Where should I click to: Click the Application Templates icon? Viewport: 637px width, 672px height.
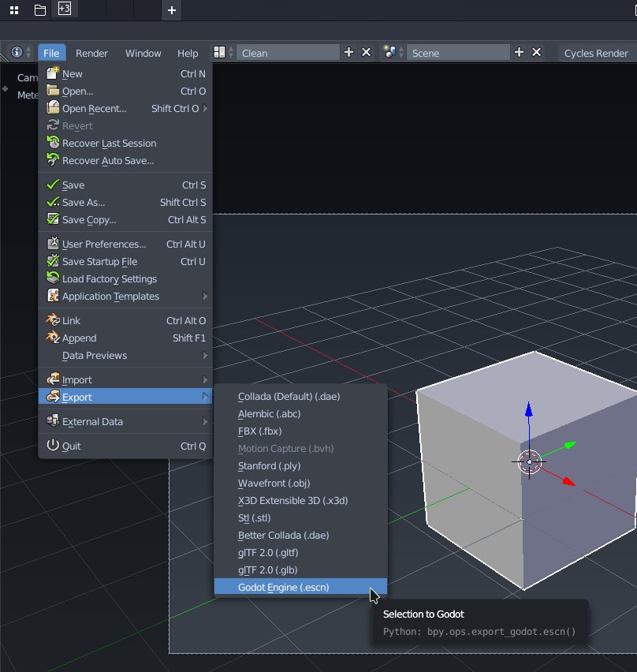[53, 295]
